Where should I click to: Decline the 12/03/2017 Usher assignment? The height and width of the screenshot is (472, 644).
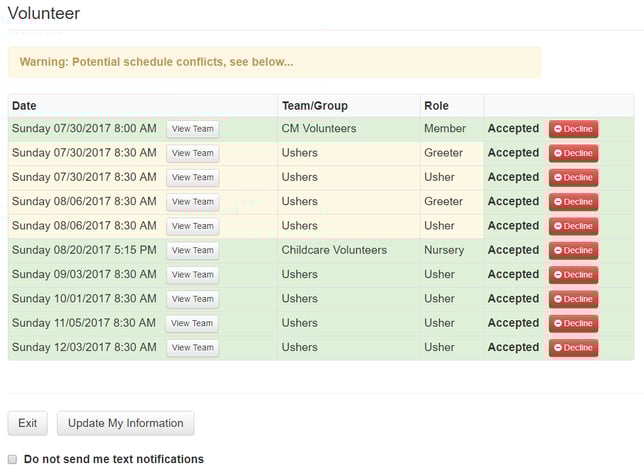tap(573, 348)
